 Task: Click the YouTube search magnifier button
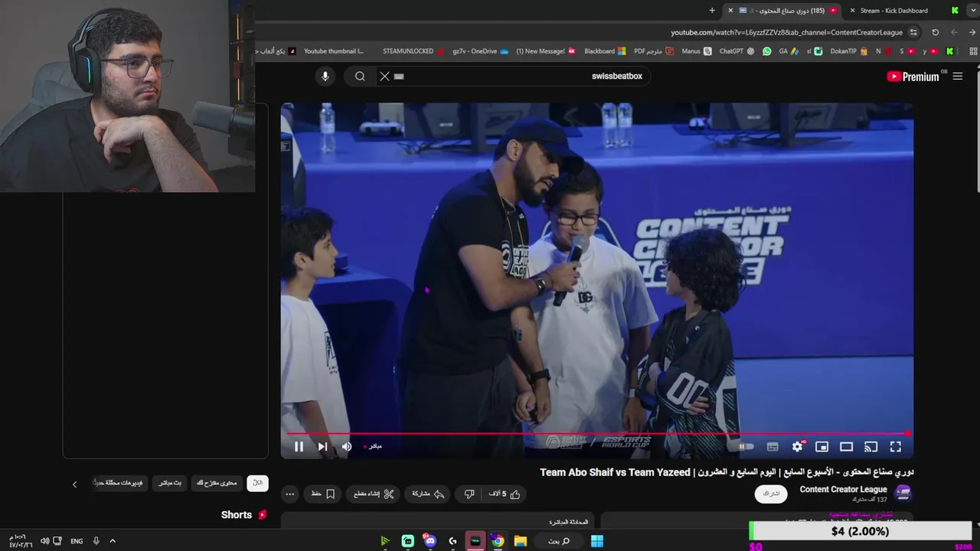[x=360, y=76]
